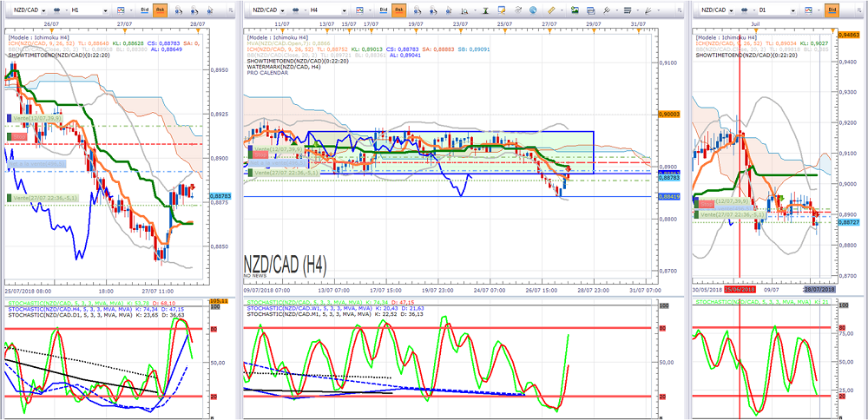Click the chart link icon in the D1 chart toolbar
The height and width of the screenshot is (420, 868).
(745, 10)
